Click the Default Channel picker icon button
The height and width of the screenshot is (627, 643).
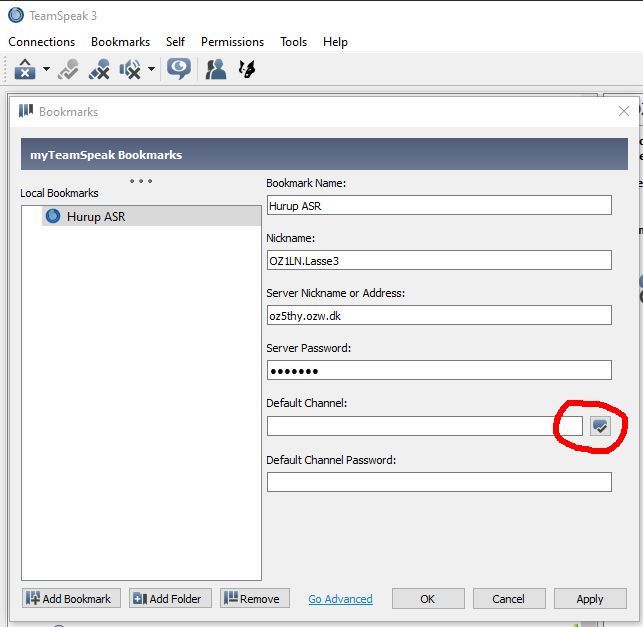pyautogui.click(x=600, y=426)
